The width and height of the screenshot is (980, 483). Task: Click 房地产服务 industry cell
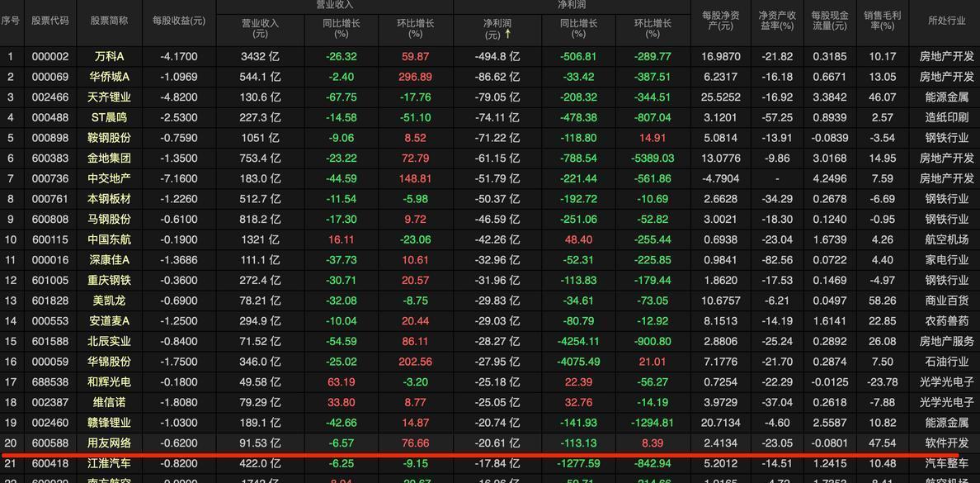947,342
